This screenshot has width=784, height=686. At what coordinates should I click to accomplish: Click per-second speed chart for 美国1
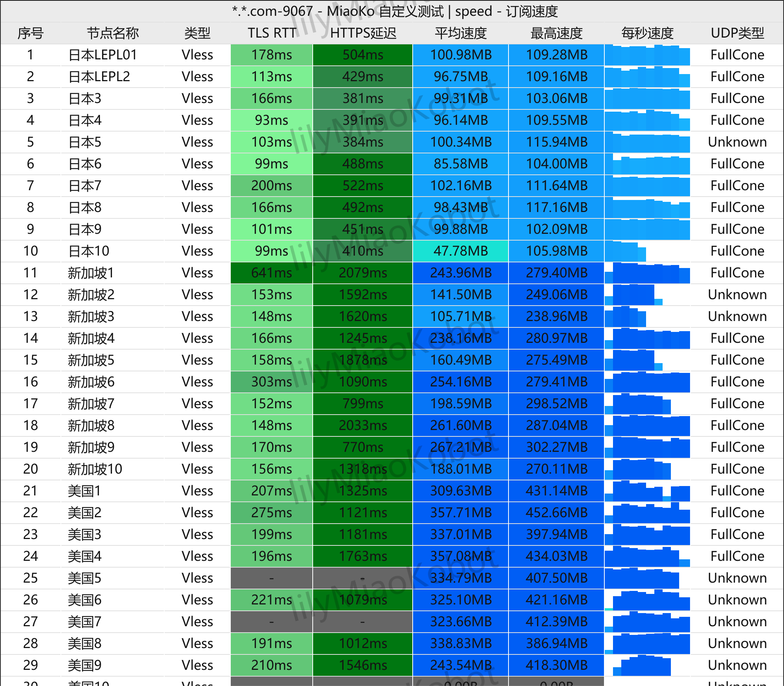click(x=647, y=491)
